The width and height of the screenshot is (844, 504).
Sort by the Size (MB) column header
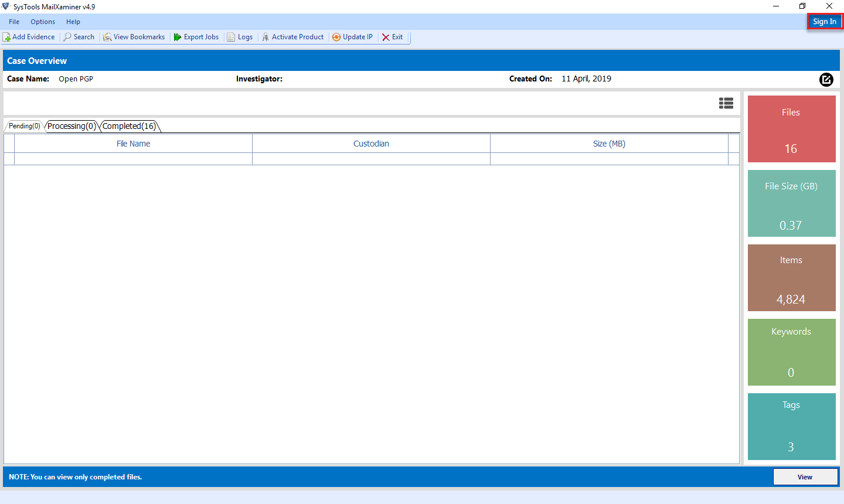coord(609,144)
